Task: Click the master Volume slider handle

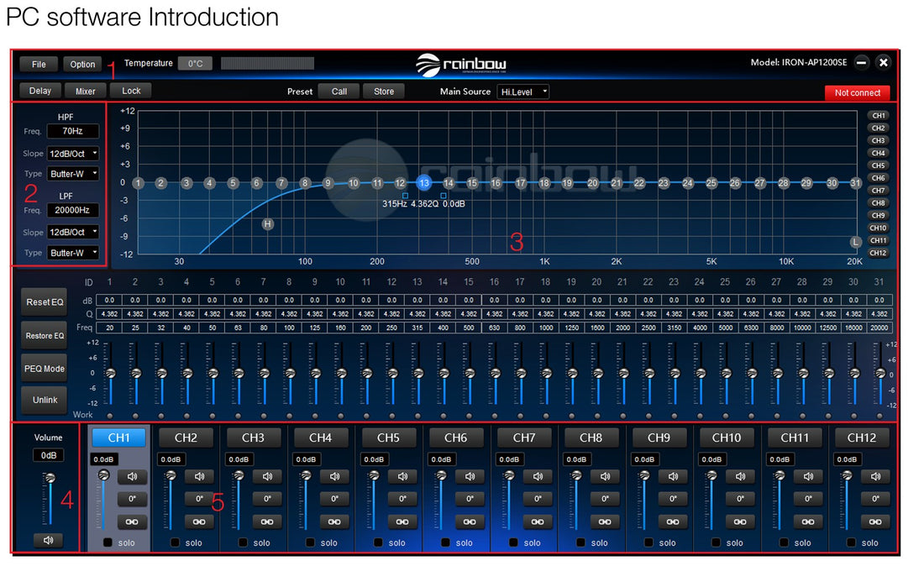Action: (x=50, y=478)
